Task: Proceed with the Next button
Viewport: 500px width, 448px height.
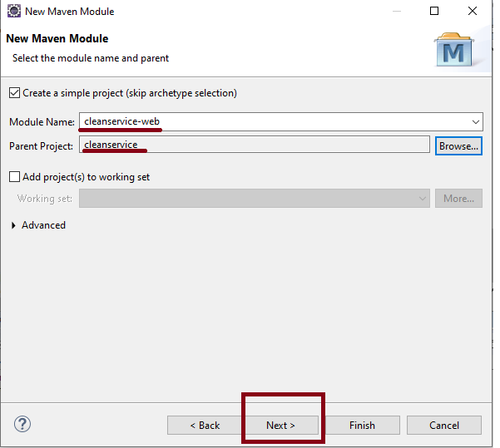Action: tap(280, 425)
